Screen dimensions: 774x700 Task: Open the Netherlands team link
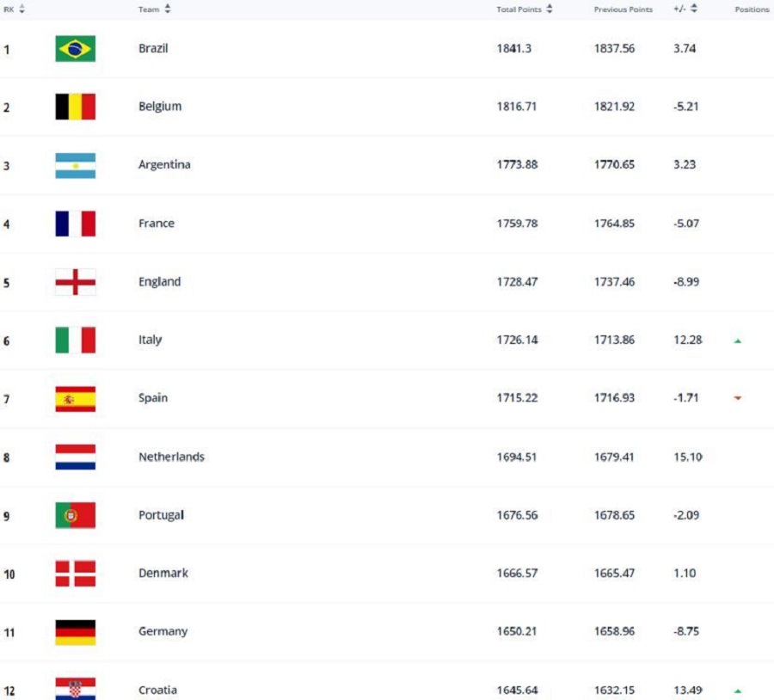click(x=171, y=457)
